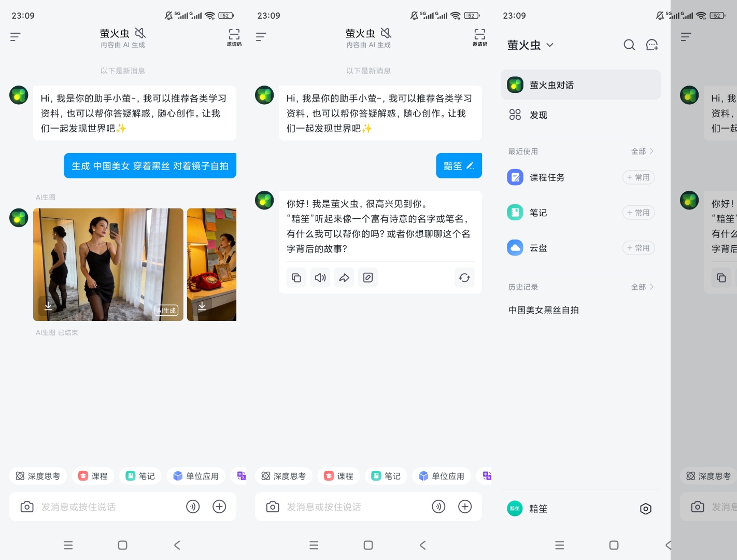
Task: Tap plus attachment icon in image-generation chat screen
Action: pyautogui.click(x=219, y=507)
